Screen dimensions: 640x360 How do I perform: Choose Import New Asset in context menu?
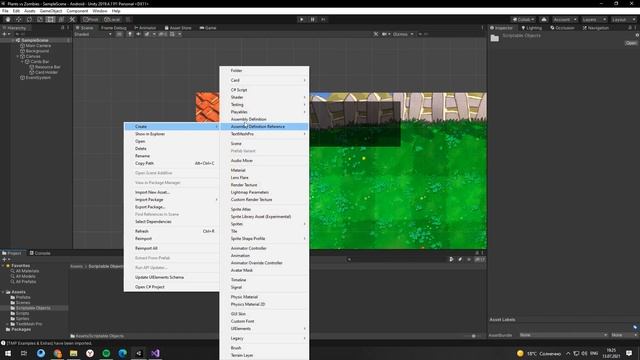(171, 192)
